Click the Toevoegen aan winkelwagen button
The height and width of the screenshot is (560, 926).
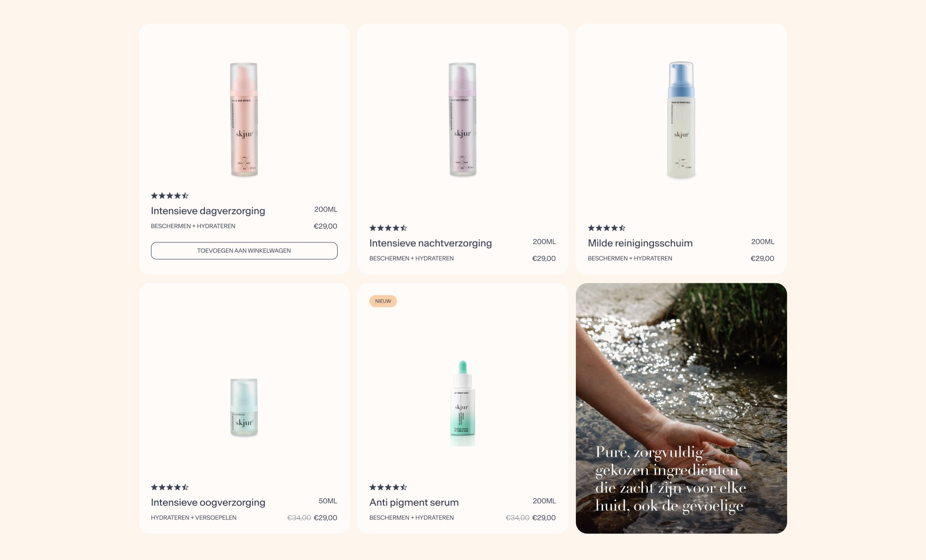[244, 251]
